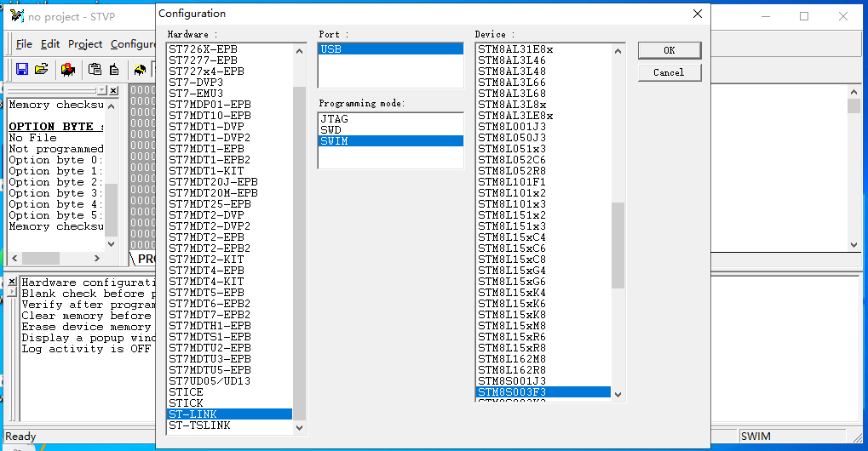868x451 pixels.
Task: Select ST7MDTH1-EPB hardware
Action: coord(230,326)
